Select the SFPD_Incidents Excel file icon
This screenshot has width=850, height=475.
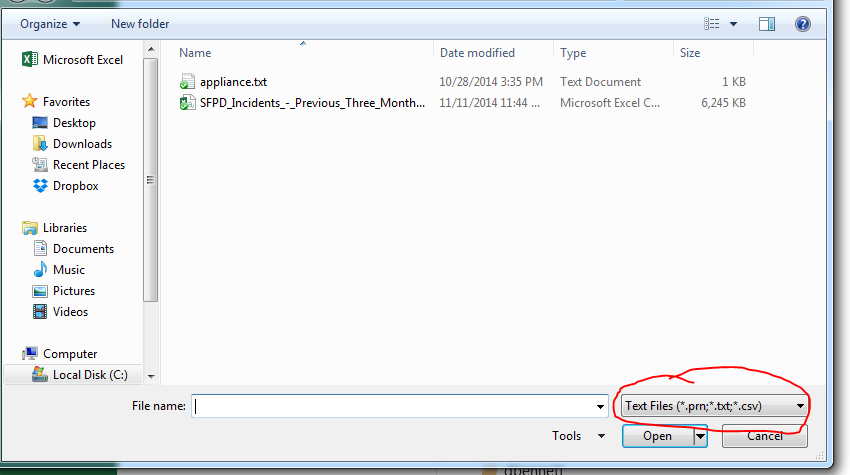point(187,102)
